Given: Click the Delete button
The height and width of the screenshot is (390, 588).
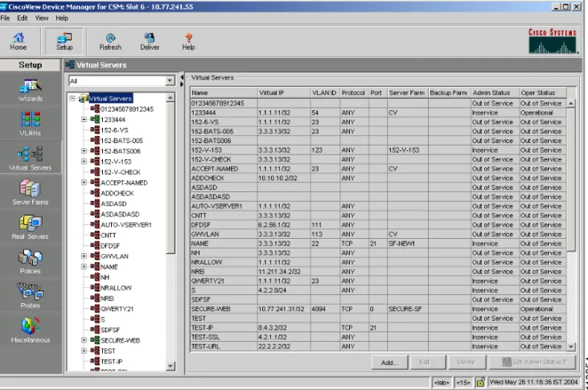Looking at the screenshot, I should (x=466, y=362).
